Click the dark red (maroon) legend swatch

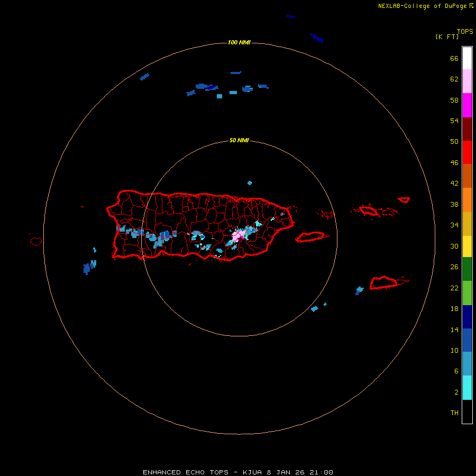click(x=467, y=129)
